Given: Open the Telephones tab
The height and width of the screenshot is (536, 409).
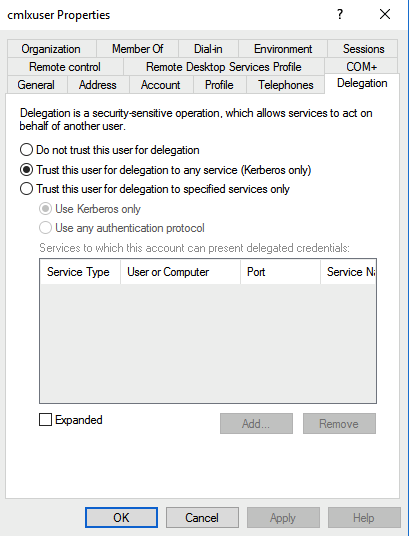Looking at the screenshot, I should (x=286, y=85).
